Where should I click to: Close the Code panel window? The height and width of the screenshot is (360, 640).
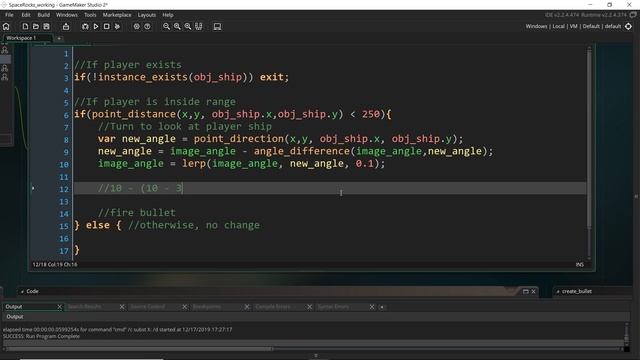point(533,291)
